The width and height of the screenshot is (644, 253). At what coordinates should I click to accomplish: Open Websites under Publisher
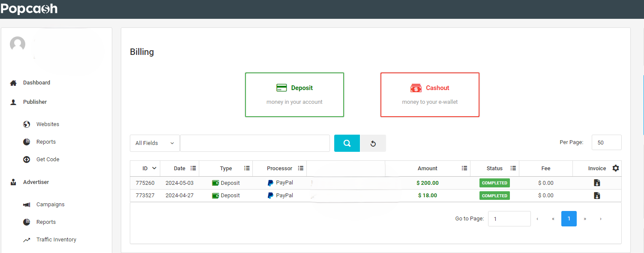pyautogui.click(x=48, y=124)
